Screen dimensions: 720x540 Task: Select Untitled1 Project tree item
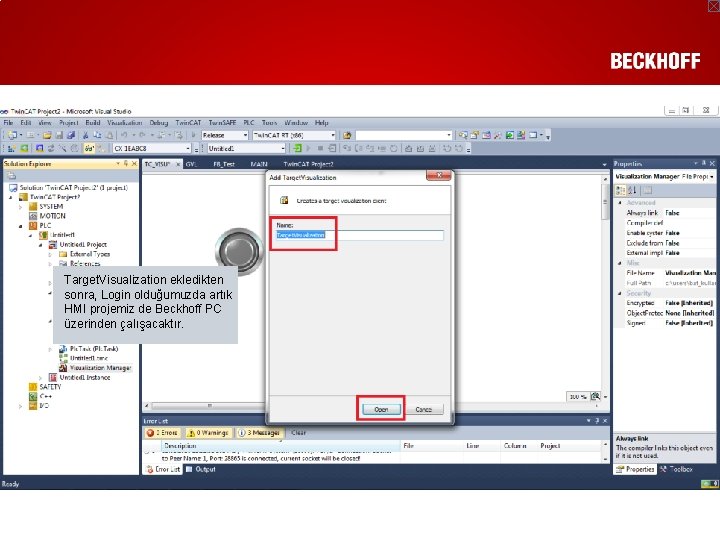point(83,245)
